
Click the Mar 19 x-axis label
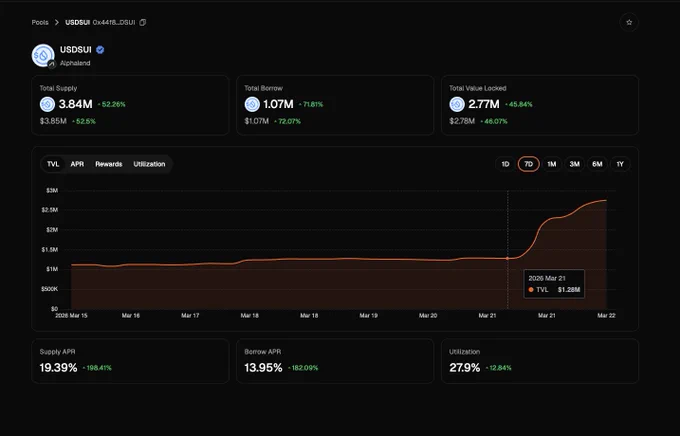click(x=368, y=315)
